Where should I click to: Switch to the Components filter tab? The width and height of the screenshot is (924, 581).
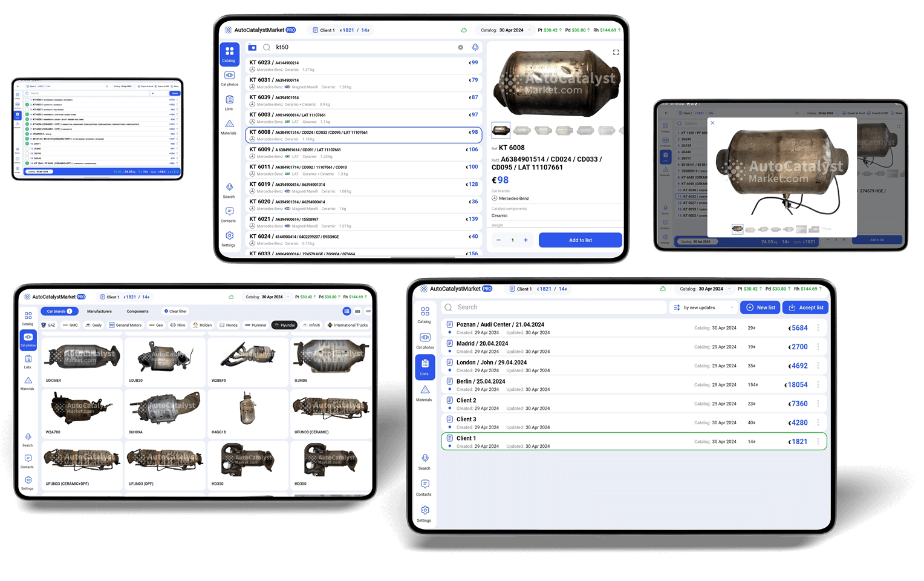click(137, 311)
